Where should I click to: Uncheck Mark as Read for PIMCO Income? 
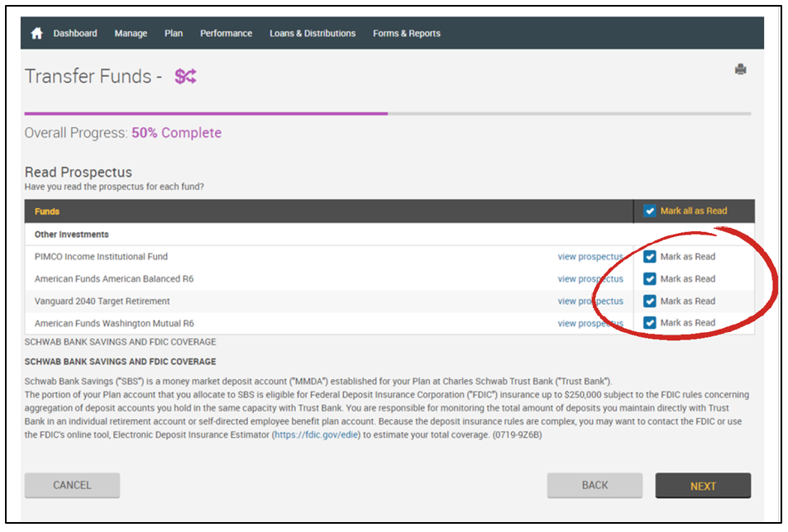(x=650, y=257)
